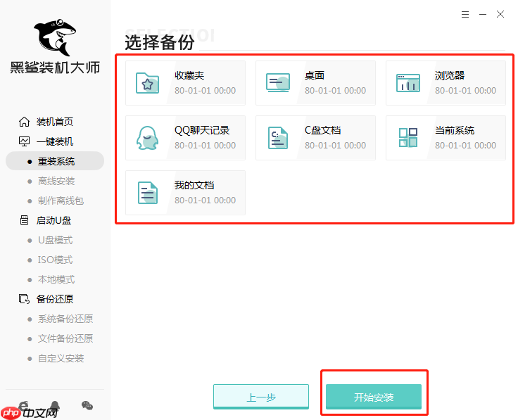Select the QQ聊天记录 label text
The height and width of the screenshot is (420, 518).
click(202, 130)
